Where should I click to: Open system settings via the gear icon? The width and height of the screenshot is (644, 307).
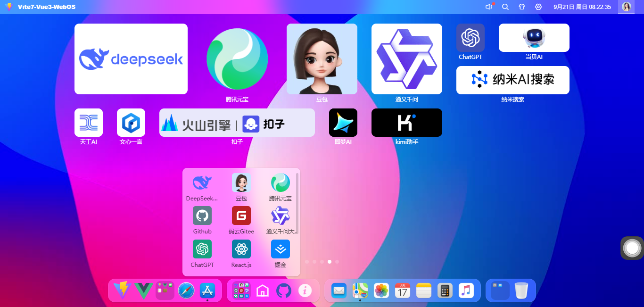pos(538,7)
